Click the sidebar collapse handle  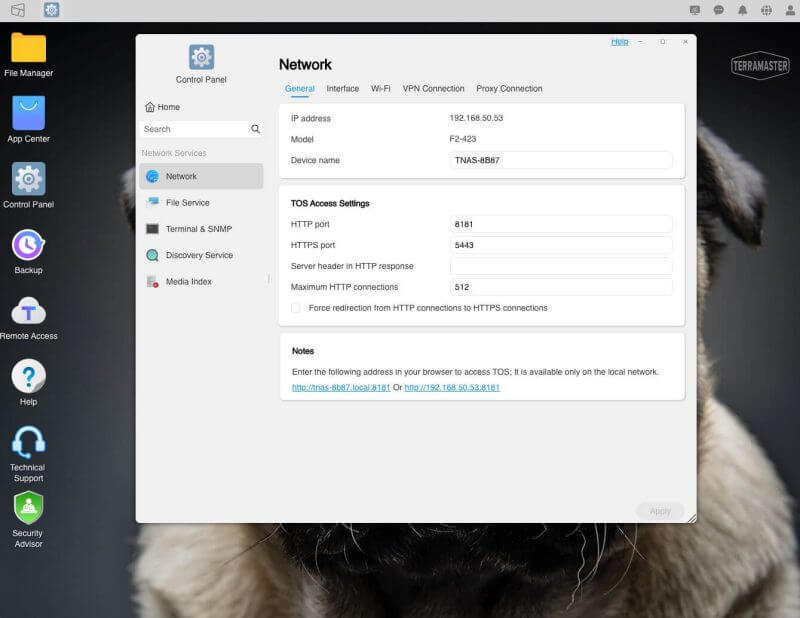268,279
